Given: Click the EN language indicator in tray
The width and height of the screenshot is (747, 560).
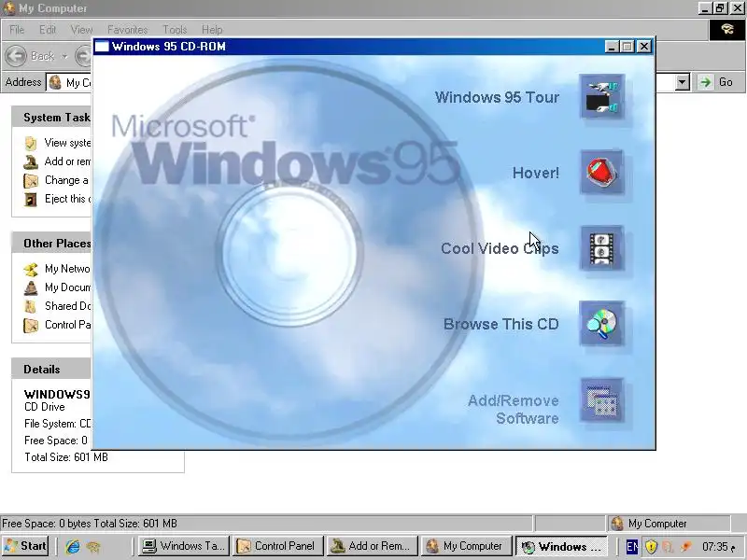Looking at the screenshot, I should [x=632, y=546].
